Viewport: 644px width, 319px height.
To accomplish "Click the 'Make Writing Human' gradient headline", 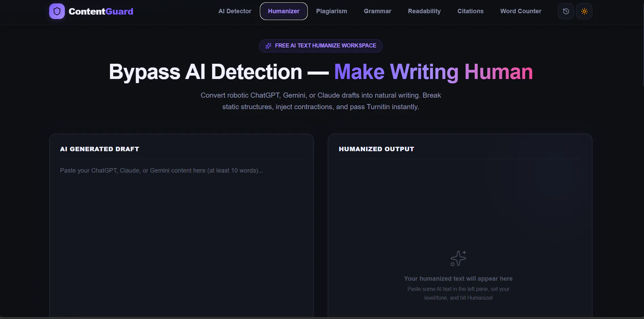I will [x=433, y=72].
